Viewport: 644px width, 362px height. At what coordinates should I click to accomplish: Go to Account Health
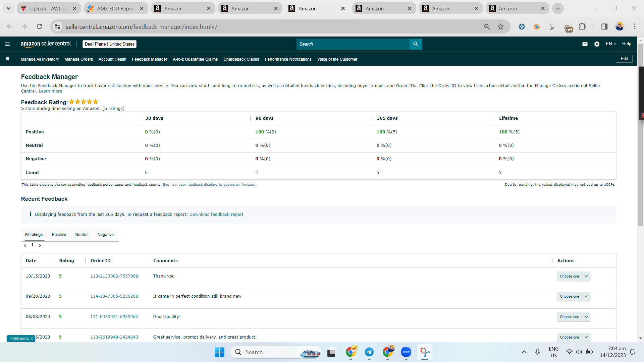click(x=112, y=59)
